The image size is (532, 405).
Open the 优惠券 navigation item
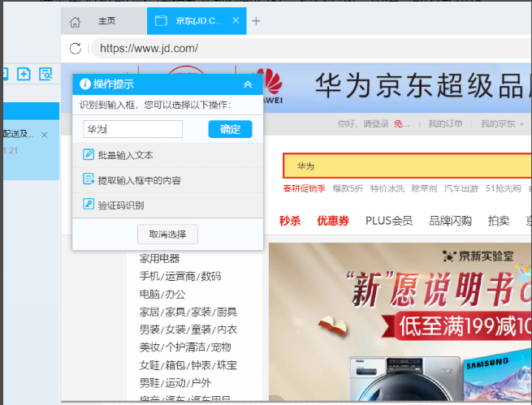click(x=333, y=221)
